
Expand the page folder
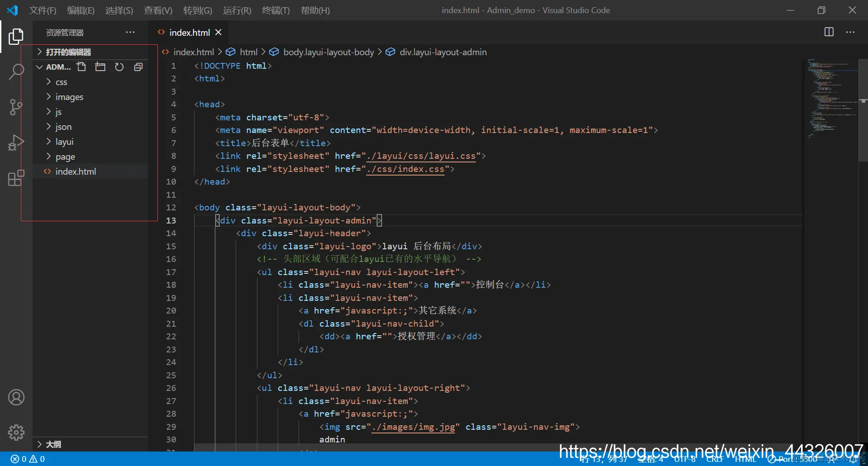coord(66,157)
